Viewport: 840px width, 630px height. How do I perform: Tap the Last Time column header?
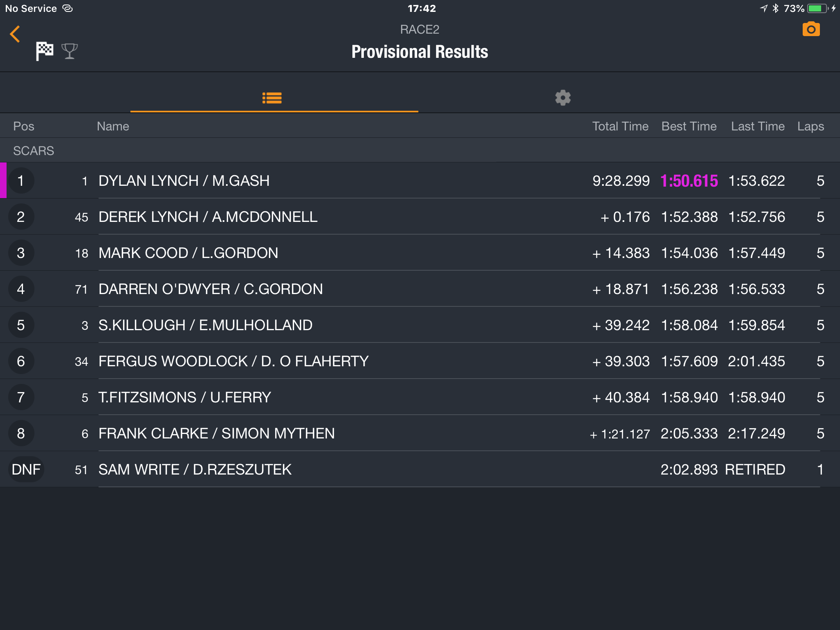[758, 126]
